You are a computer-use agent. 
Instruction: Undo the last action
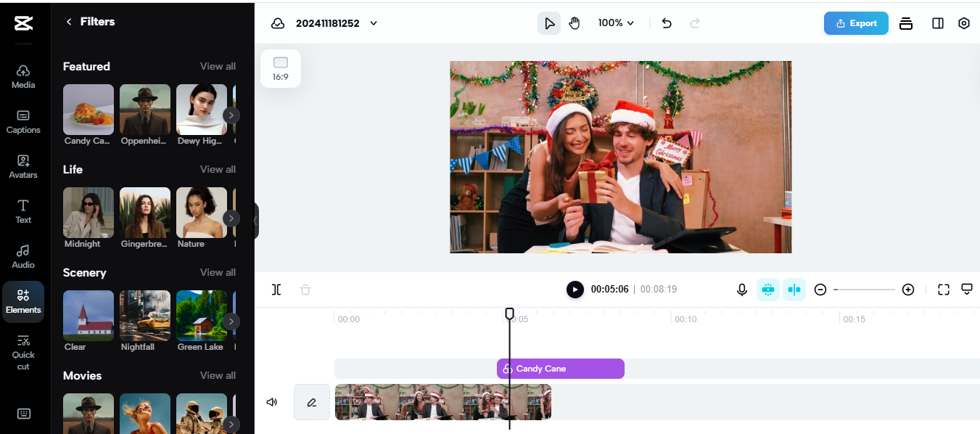(x=667, y=23)
